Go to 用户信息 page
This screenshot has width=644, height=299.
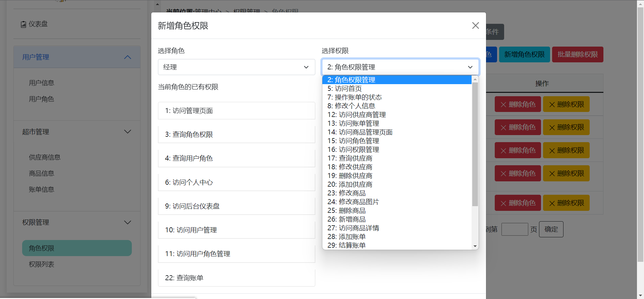click(x=42, y=83)
